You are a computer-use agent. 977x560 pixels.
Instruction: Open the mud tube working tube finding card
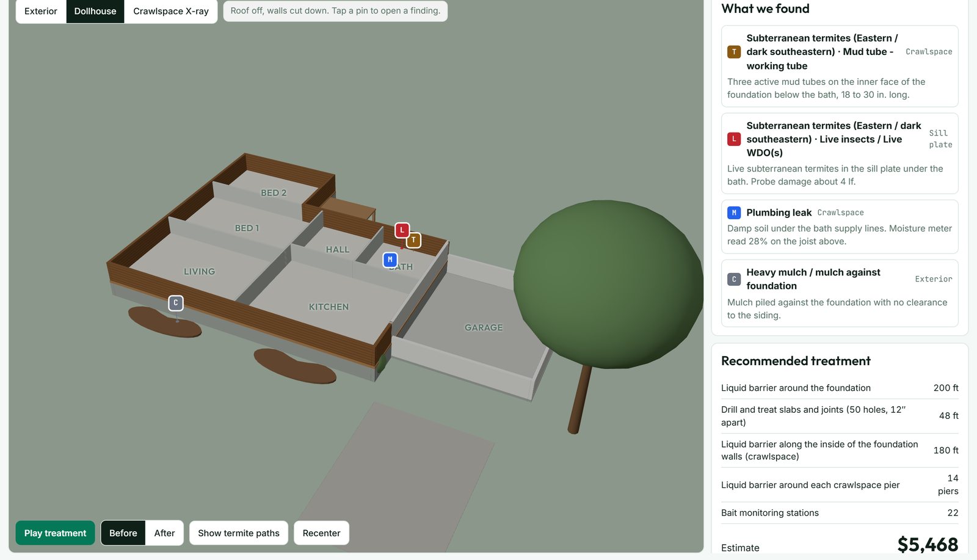click(x=840, y=66)
